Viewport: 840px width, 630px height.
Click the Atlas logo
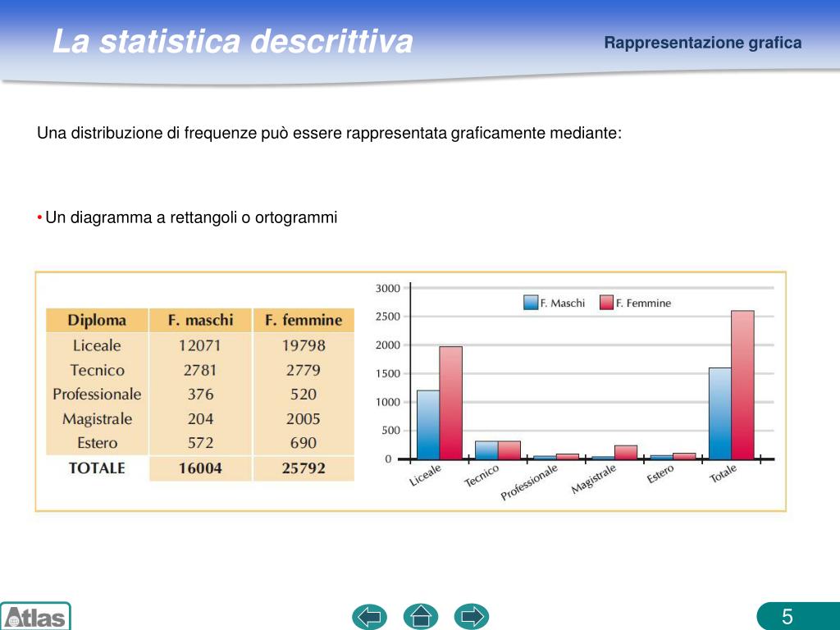coord(35,616)
